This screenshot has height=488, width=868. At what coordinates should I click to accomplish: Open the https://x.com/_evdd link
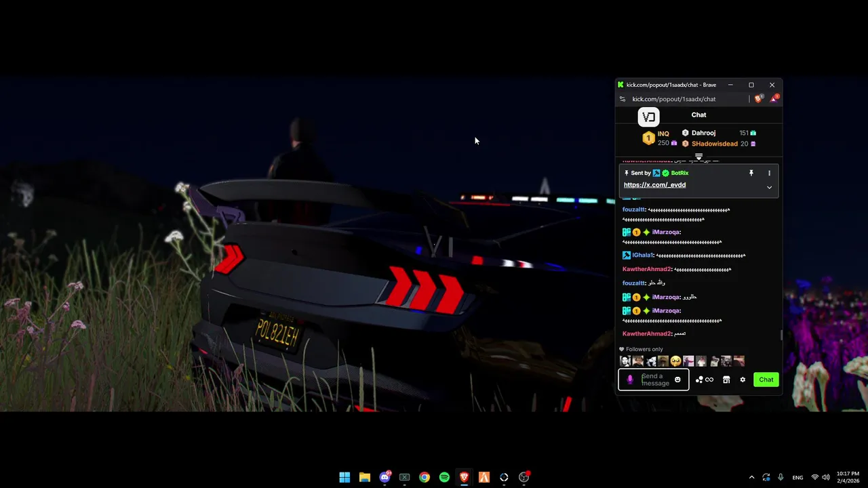click(x=654, y=185)
